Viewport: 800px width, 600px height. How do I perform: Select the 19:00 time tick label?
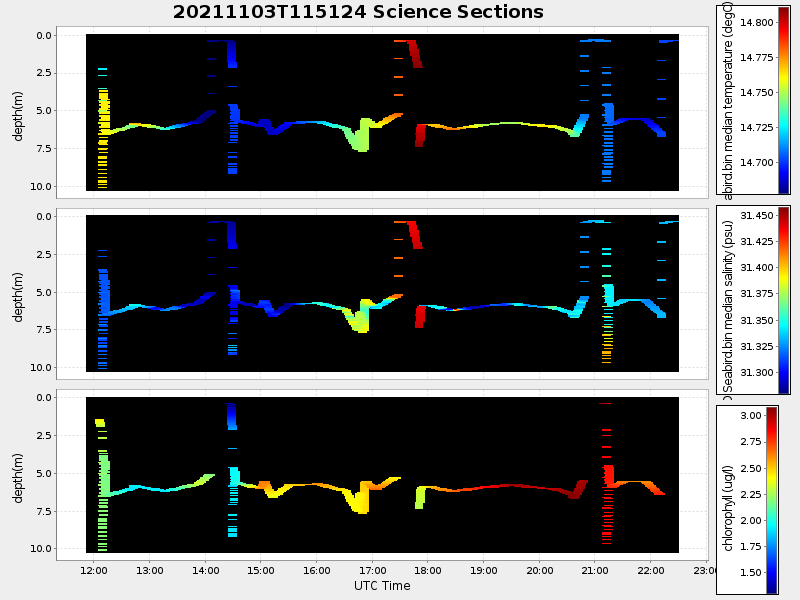484,570
